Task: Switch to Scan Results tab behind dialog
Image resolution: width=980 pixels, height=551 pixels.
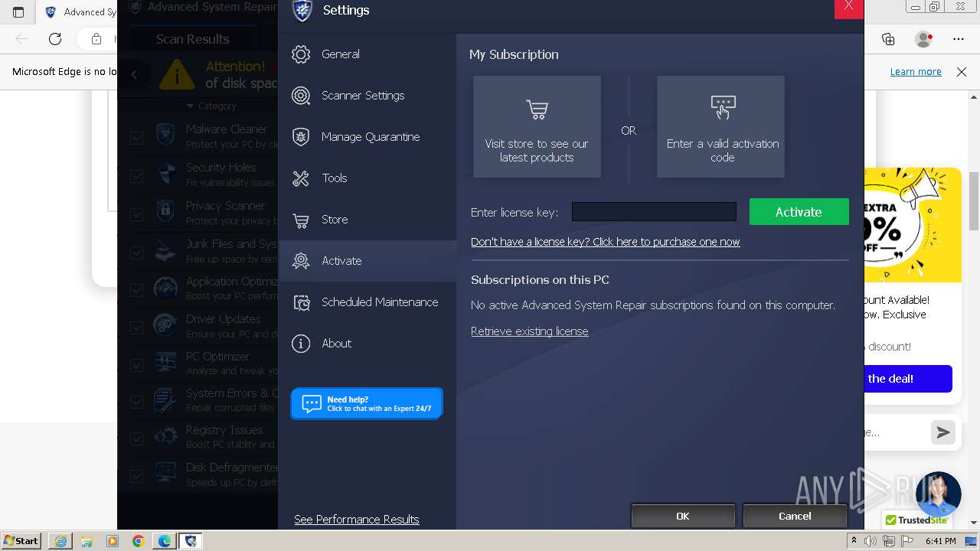Action: tap(193, 39)
